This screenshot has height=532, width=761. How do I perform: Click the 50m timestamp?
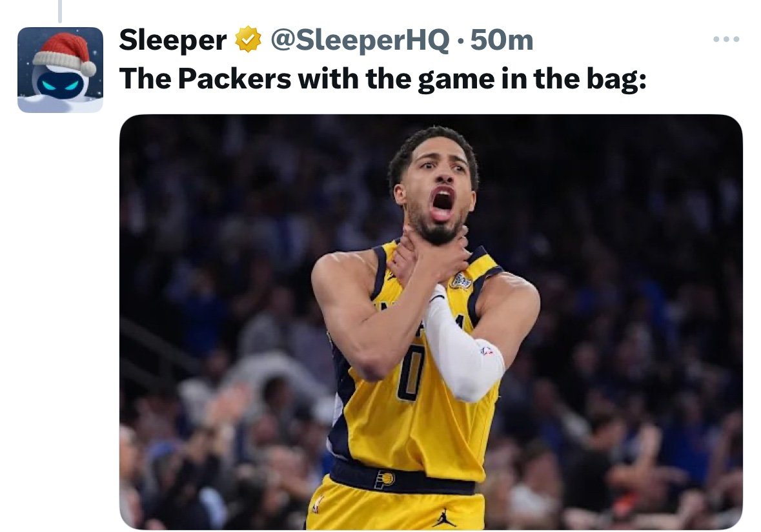[502, 41]
